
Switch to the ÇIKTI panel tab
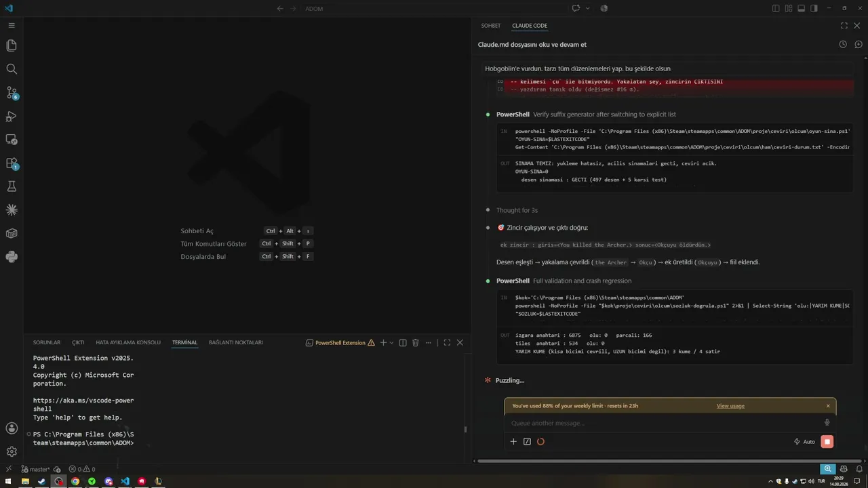coord(78,343)
